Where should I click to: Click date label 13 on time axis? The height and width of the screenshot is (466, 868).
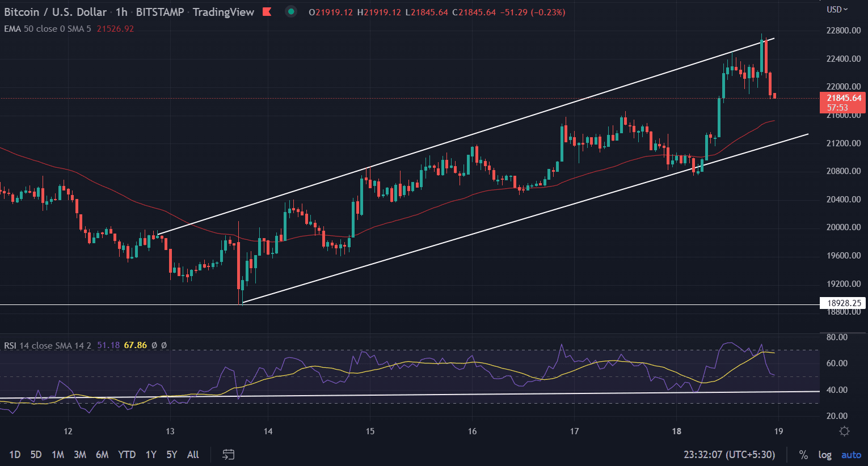(170, 431)
